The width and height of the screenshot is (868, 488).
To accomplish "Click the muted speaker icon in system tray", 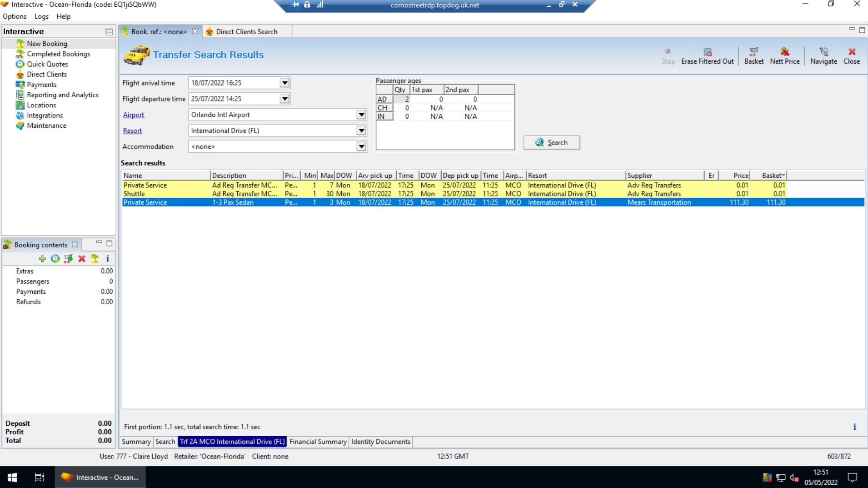I will (794, 478).
